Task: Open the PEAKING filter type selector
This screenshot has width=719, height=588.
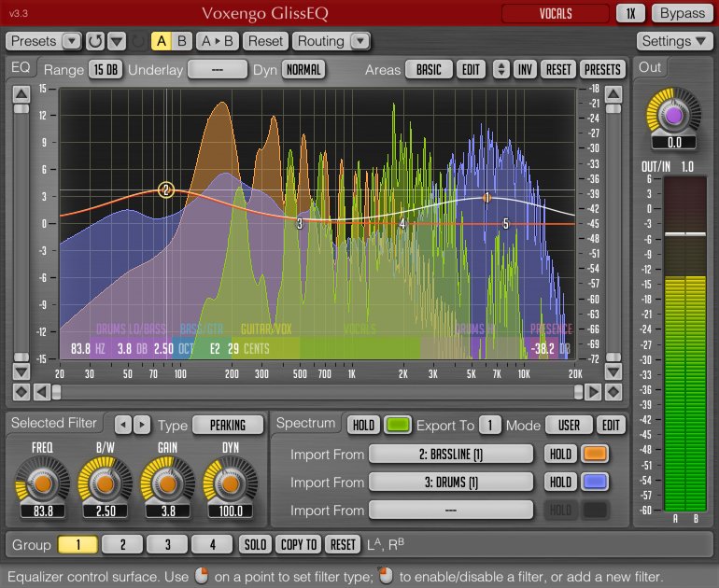Action: pos(228,425)
